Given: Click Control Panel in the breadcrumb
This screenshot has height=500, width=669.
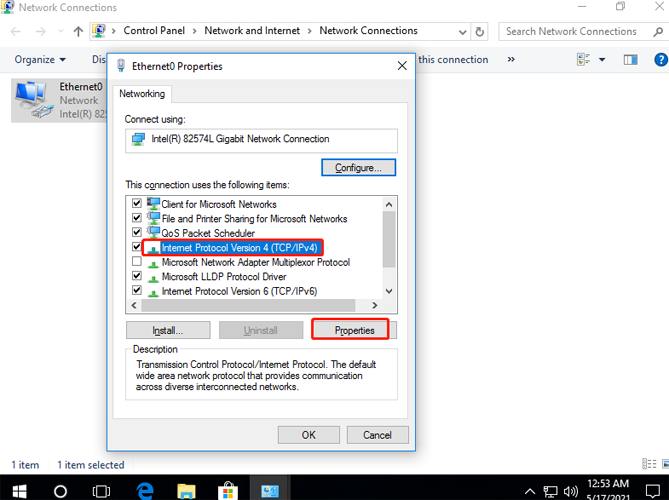Looking at the screenshot, I should 154,31.
